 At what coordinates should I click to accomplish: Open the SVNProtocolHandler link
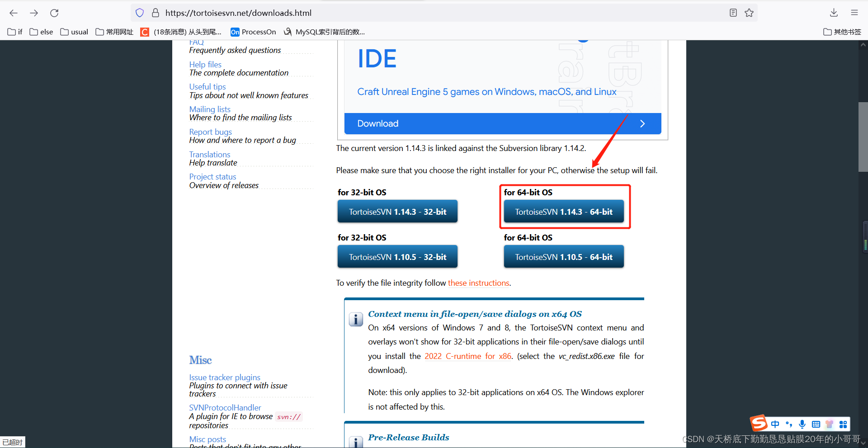coord(225,408)
